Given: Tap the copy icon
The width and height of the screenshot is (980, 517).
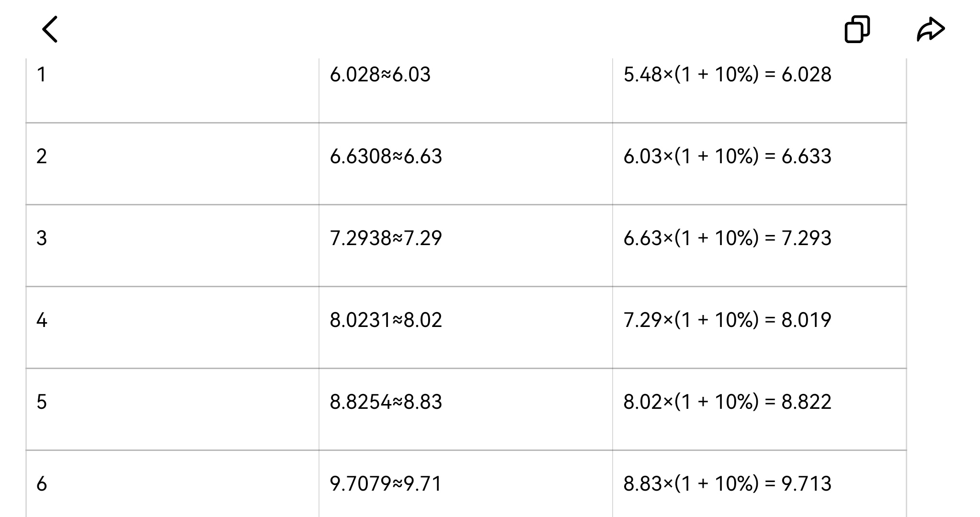Looking at the screenshot, I should [x=857, y=29].
